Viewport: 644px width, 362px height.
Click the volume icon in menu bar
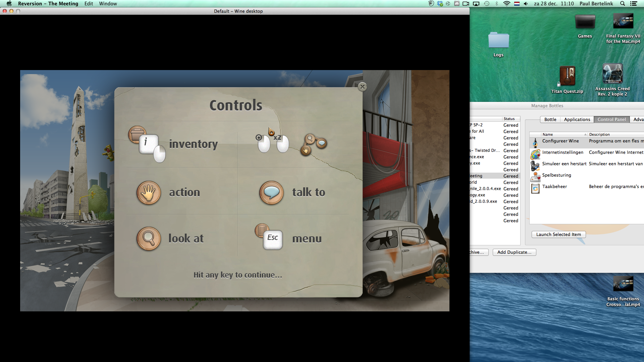point(526,4)
